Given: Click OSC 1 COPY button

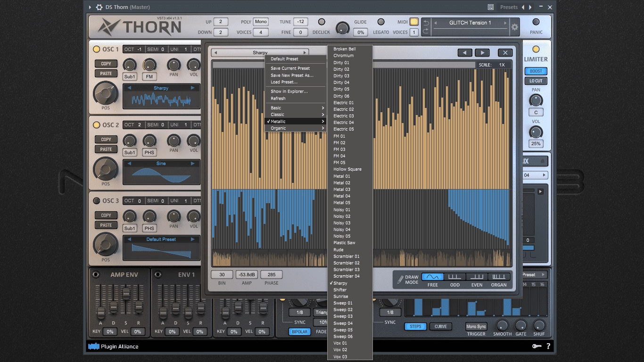Looking at the screenshot, I should pos(106,64).
